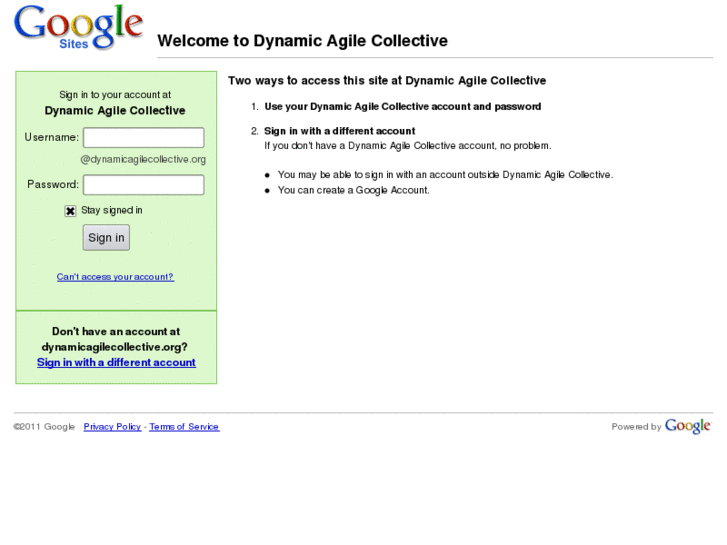Click the Stay signed in label

pyautogui.click(x=112, y=211)
